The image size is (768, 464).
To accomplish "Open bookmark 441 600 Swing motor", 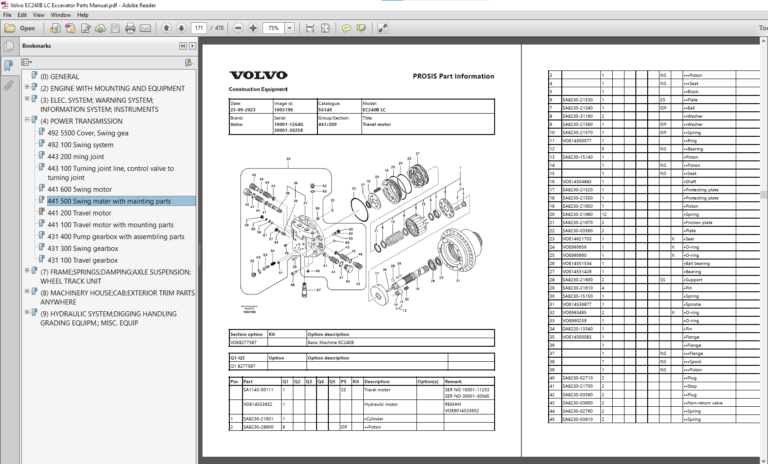I will point(79,189).
